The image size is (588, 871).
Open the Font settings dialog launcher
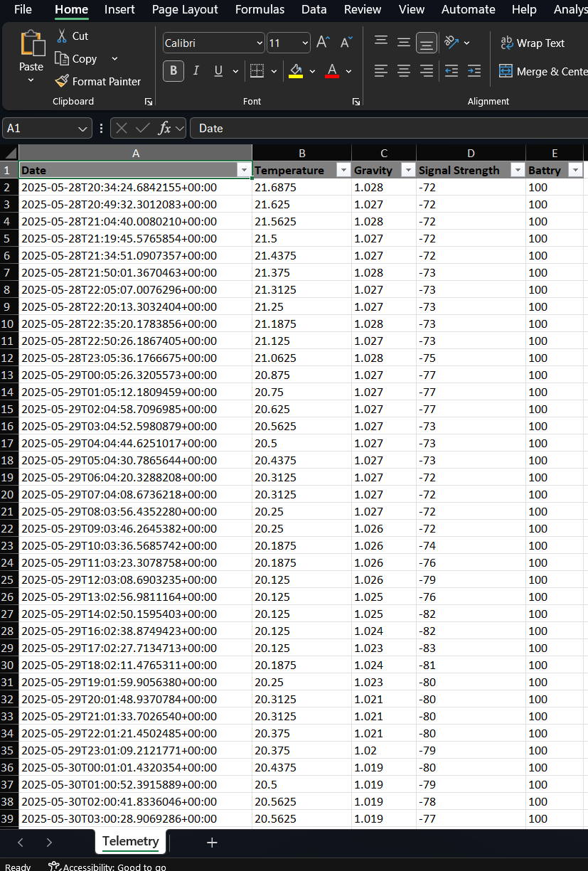pos(356,102)
